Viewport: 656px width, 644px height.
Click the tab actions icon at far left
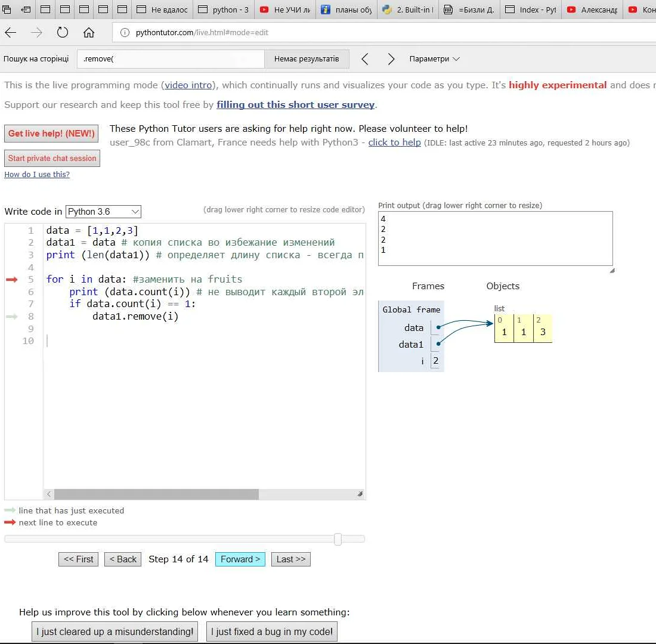(x=8, y=10)
